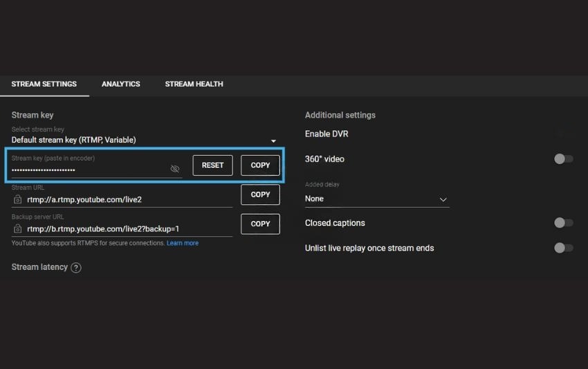Switch to the Analytics tab
Screen dimensions: 588x369
(121, 84)
